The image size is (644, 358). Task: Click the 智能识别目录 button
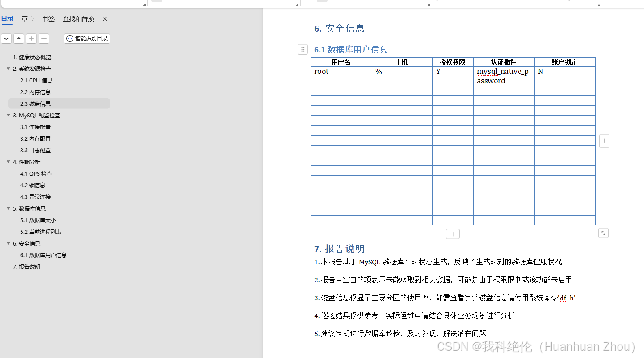[86, 39]
